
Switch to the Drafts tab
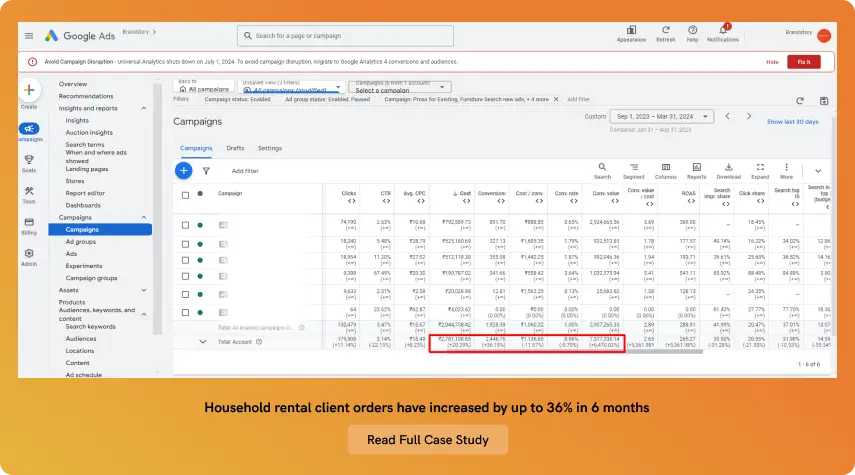pyautogui.click(x=235, y=148)
